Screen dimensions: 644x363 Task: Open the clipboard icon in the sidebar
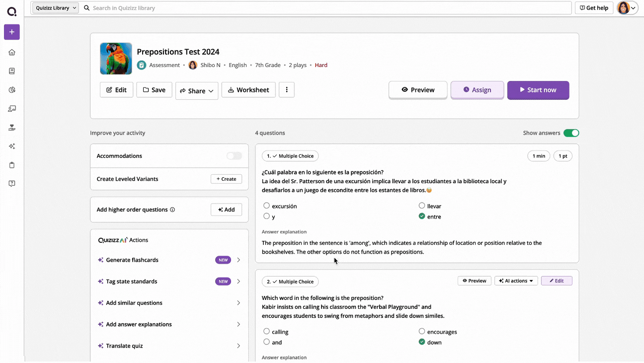click(x=12, y=165)
